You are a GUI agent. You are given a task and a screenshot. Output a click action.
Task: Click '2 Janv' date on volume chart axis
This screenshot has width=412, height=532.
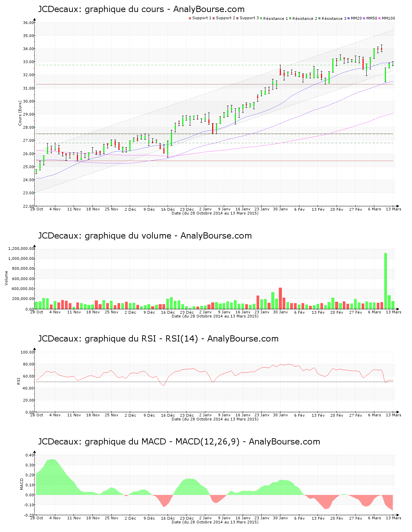coord(205,312)
